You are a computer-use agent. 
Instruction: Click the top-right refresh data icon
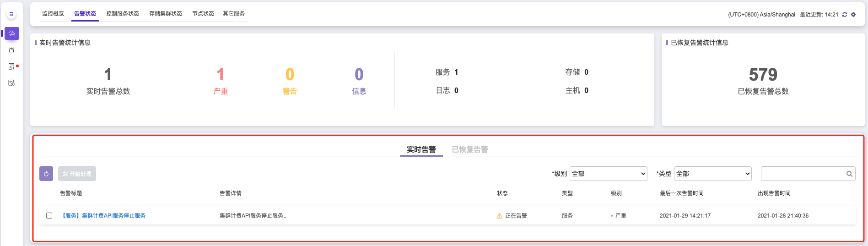click(x=845, y=15)
